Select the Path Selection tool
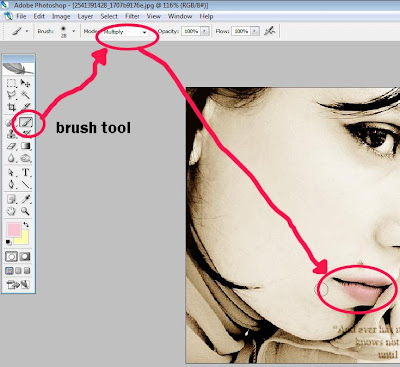This screenshot has width=400, height=367. pos(12,173)
